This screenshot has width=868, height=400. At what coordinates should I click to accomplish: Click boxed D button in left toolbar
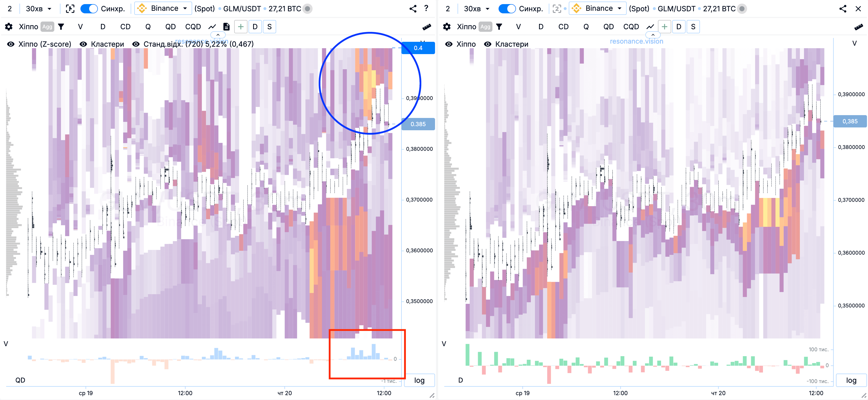(255, 27)
